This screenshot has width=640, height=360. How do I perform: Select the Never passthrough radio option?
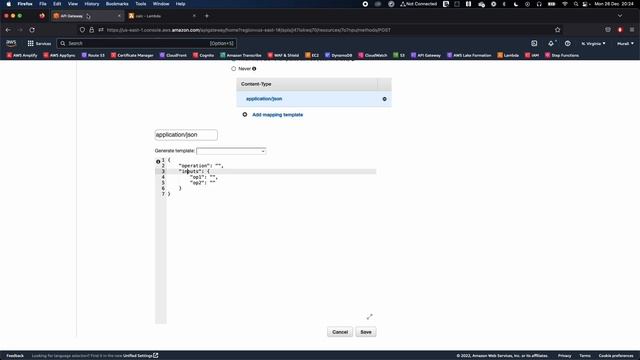point(233,69)
